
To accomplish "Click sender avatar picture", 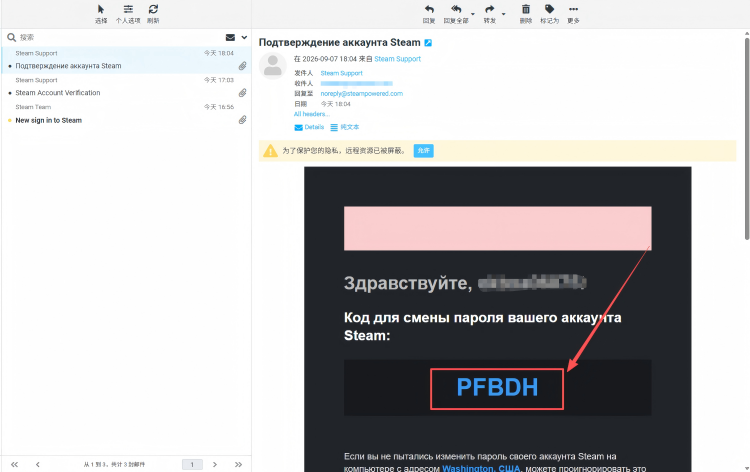I will point(273,65).
